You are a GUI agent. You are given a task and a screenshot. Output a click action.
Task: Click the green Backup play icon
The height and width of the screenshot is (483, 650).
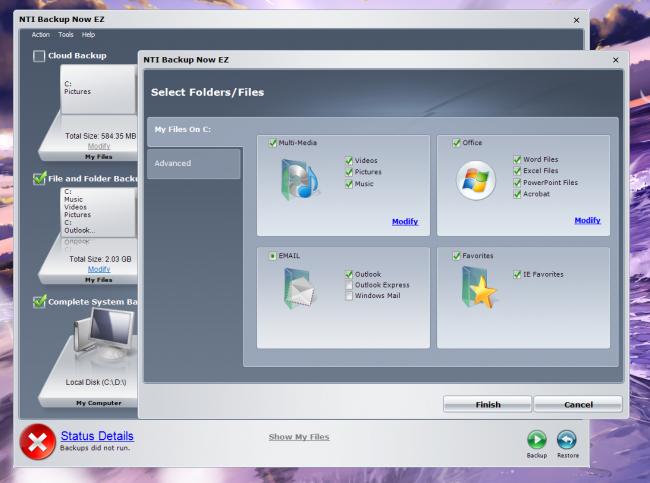(536, 439)
